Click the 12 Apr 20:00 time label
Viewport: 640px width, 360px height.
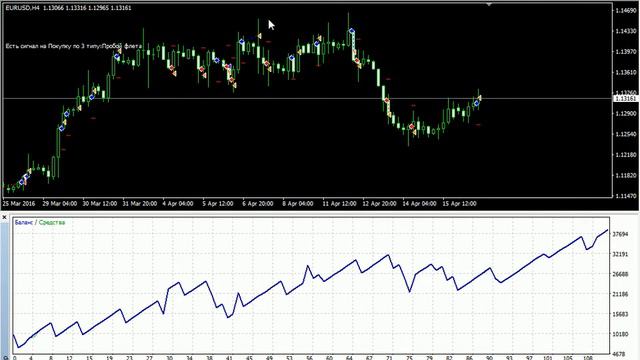(x=379, y=203)
